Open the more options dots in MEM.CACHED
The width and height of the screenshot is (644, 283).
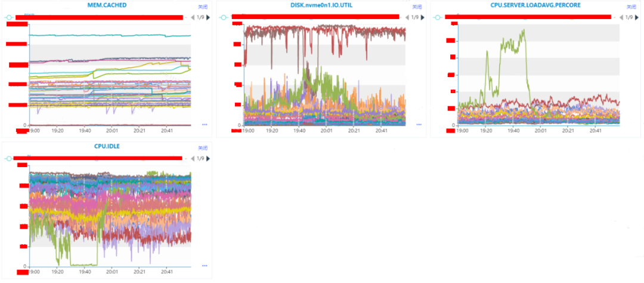pyautogui.click(x=205, y=124)
